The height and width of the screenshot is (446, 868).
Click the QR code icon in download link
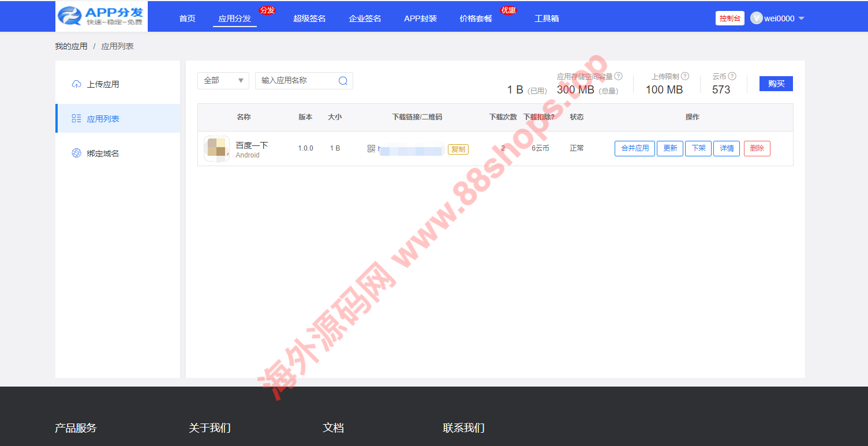371,149
